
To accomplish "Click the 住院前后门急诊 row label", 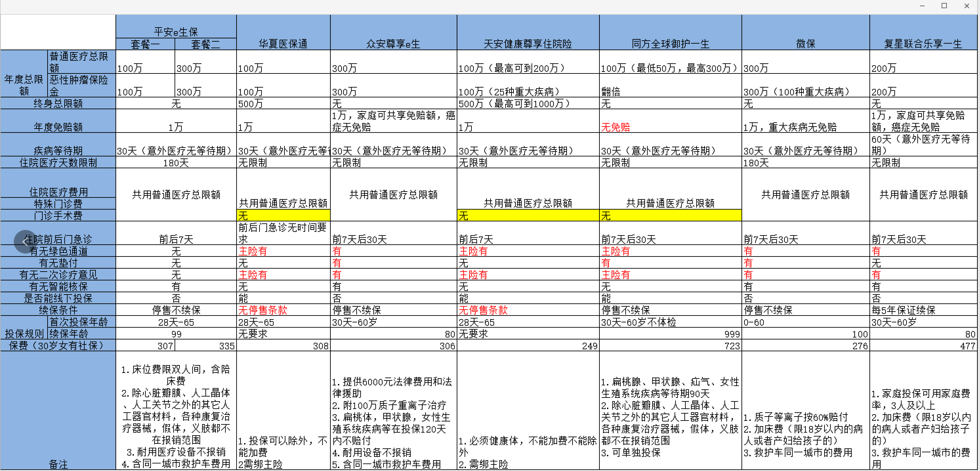I will click(x=58, y=233).
